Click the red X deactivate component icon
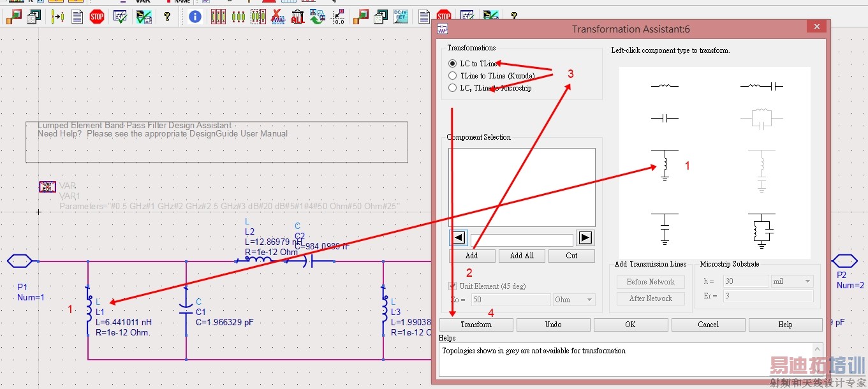The width and height of the screenshot is (868, 389). click(277, 17)
